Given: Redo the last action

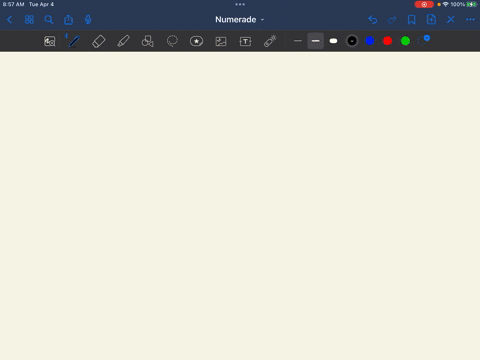Looking at the screenshot, I should [392, 20].
